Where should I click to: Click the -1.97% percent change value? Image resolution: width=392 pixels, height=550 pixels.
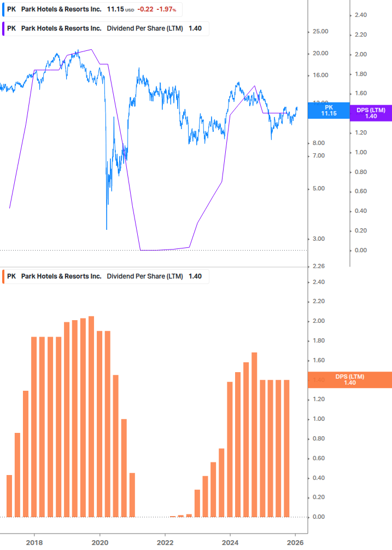166,9
